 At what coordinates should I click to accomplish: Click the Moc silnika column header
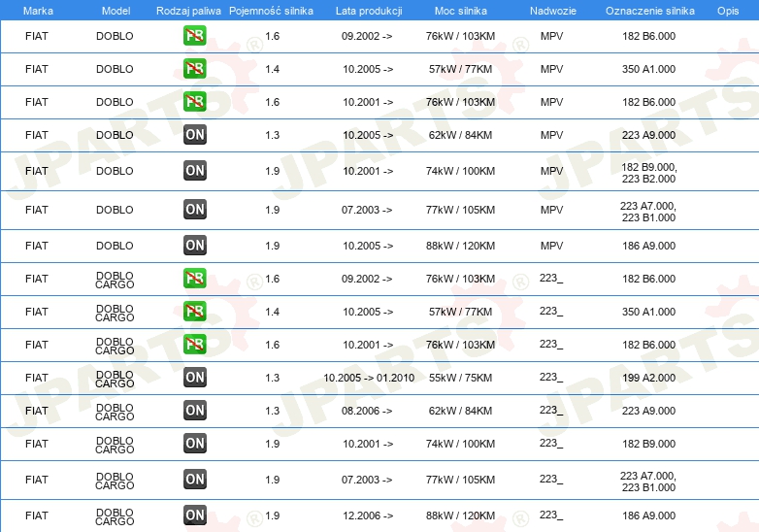point(460,11)
